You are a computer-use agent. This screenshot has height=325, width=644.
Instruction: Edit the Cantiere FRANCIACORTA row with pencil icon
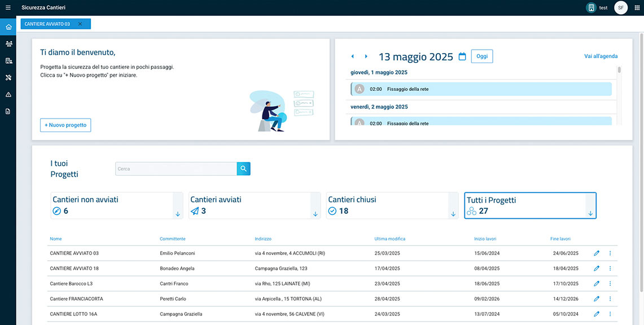597,298
